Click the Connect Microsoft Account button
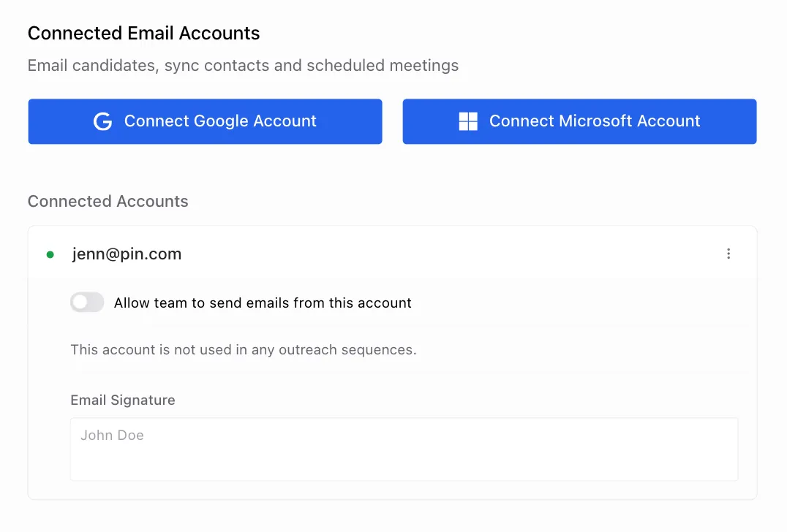 579,121
